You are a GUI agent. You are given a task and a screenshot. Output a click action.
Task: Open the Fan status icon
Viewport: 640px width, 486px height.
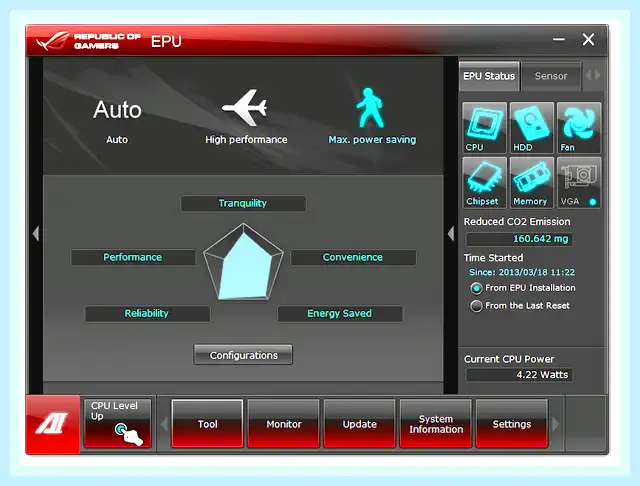(579, 128)
